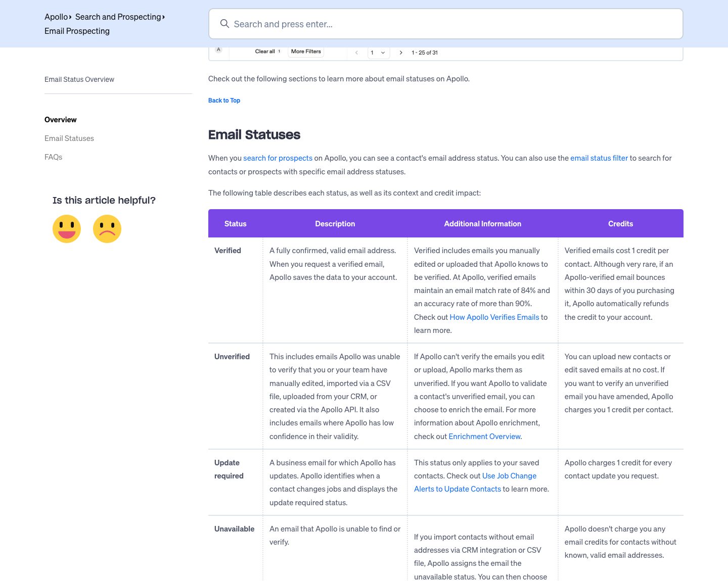728x581 pixels.
Task: Select Email Status Overview in sidebar
Action: coord(79,79)
